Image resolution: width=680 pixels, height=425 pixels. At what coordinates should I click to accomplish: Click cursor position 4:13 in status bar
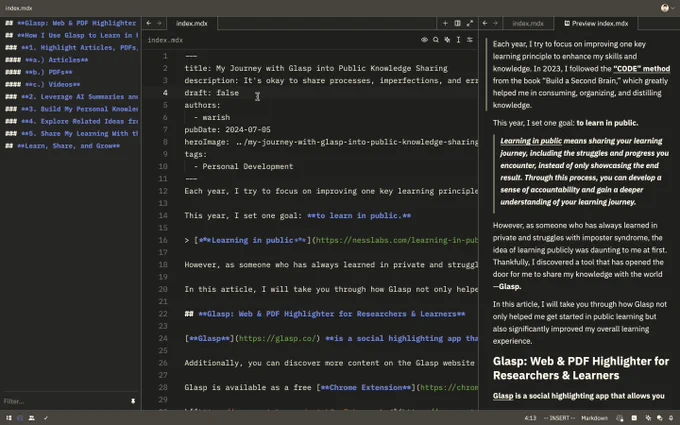[530, 418]
